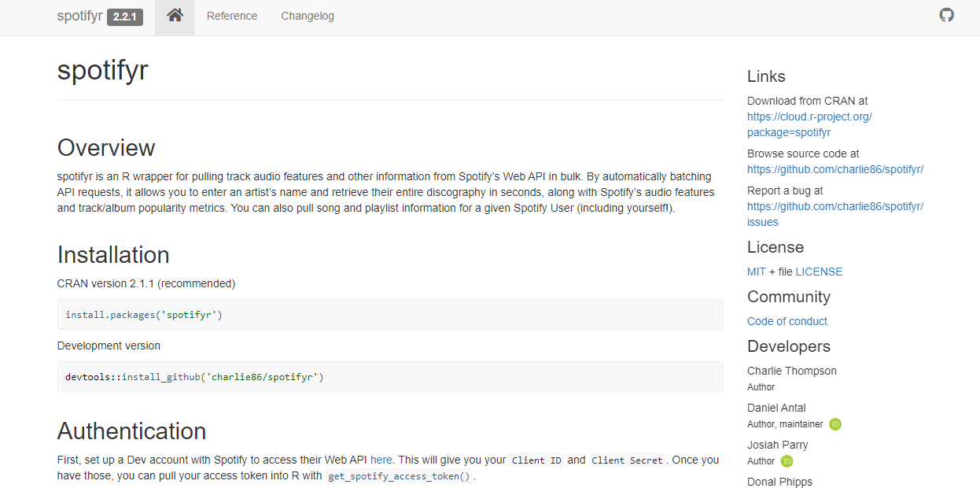The width and height of the screenshot is (980, 488).
Task: Open the Code of conduct link
Action: (787, 321)
